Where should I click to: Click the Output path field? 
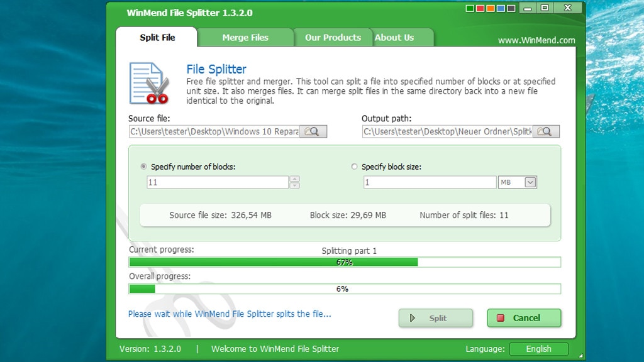click(447, 131)
